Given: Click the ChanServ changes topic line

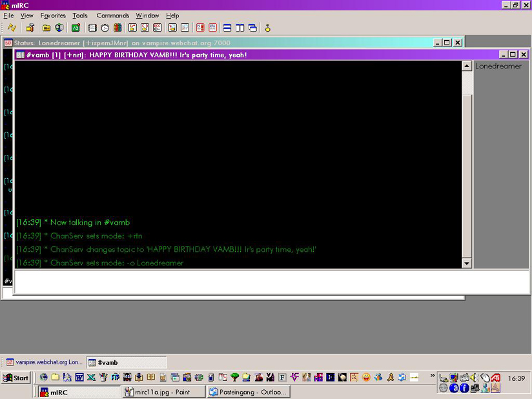Looking at the screenshot, I should (167, 249).
